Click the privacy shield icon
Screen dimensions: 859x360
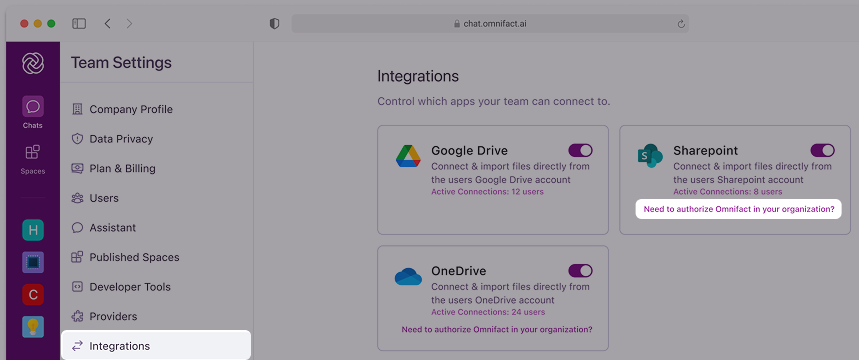[274, 24]
